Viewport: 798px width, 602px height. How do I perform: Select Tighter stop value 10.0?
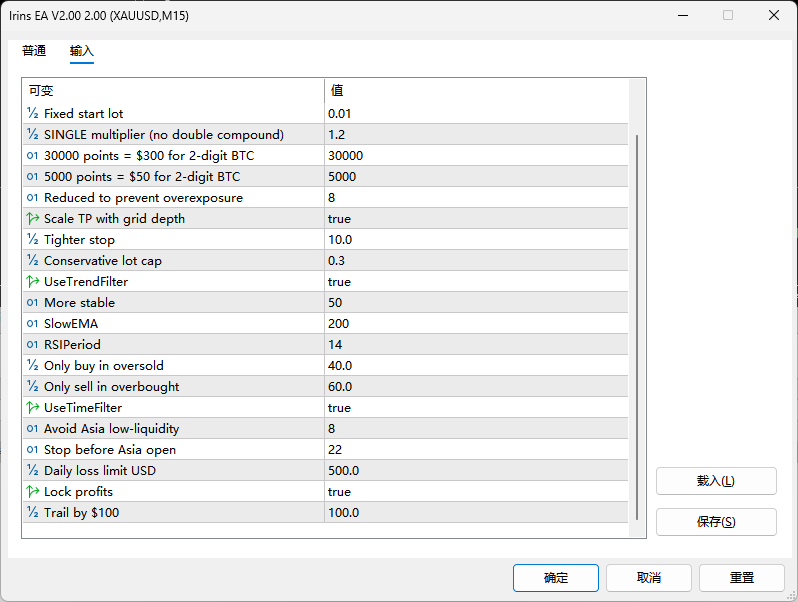point(476,239)
